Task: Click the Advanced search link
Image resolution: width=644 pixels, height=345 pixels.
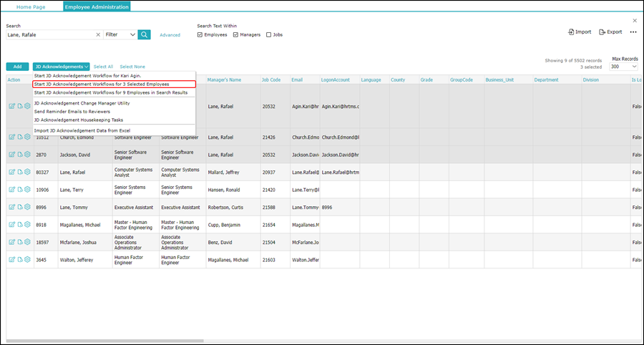Action: 170,34
